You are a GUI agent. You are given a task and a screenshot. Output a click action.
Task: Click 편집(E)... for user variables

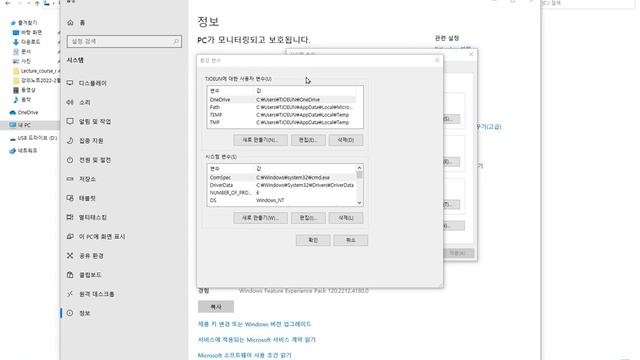(308, 140)
